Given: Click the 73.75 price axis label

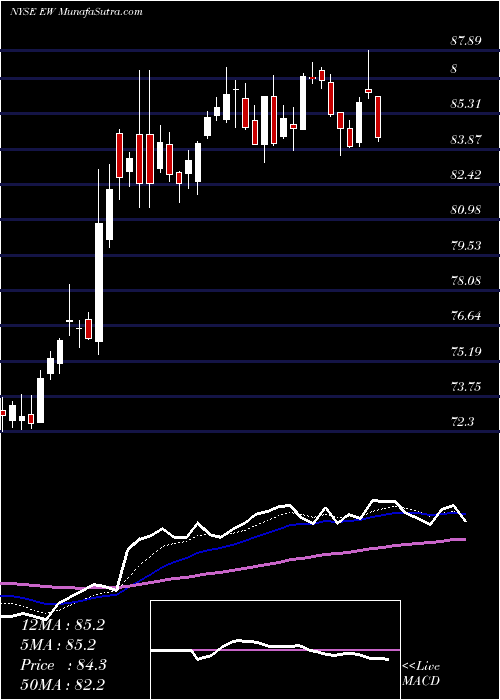Looking at the screenshot, I should point(466,387).
